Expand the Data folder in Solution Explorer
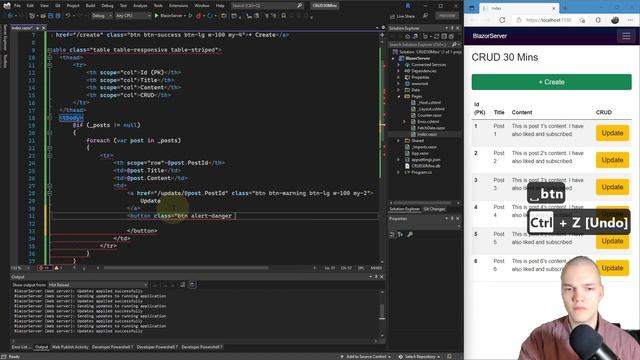This screenshot has height=360, width=640. click(399, 90)
